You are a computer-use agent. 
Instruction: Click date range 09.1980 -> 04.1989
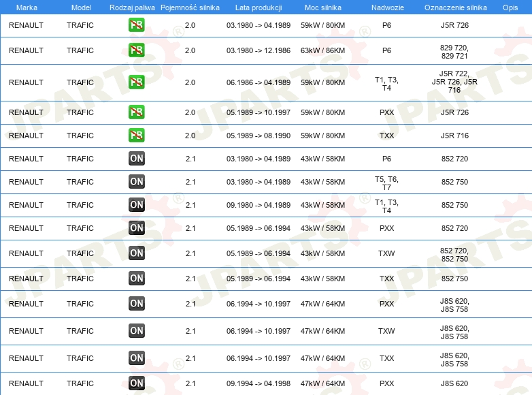pos(259,205)
